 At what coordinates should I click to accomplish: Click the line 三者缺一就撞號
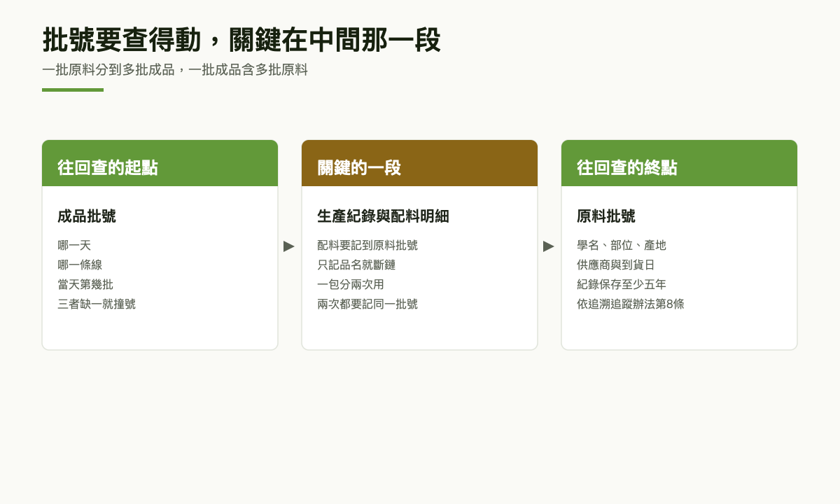[x=97, y=304]
